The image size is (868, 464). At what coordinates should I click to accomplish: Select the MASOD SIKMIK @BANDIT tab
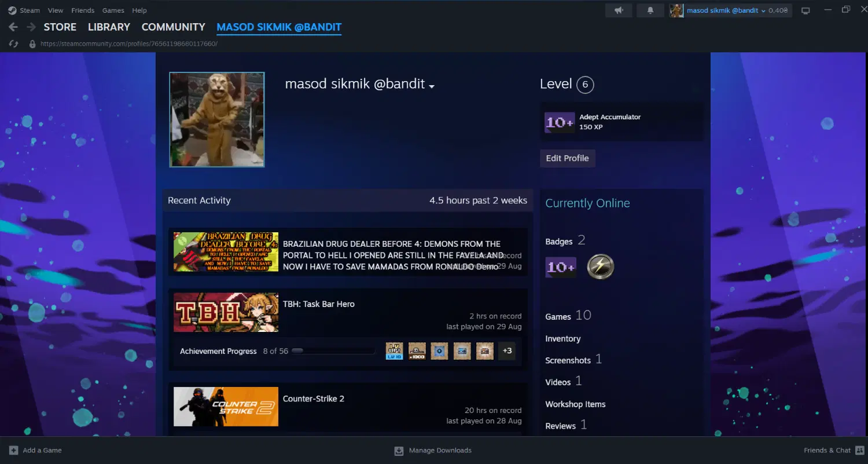tap(279, 27)
